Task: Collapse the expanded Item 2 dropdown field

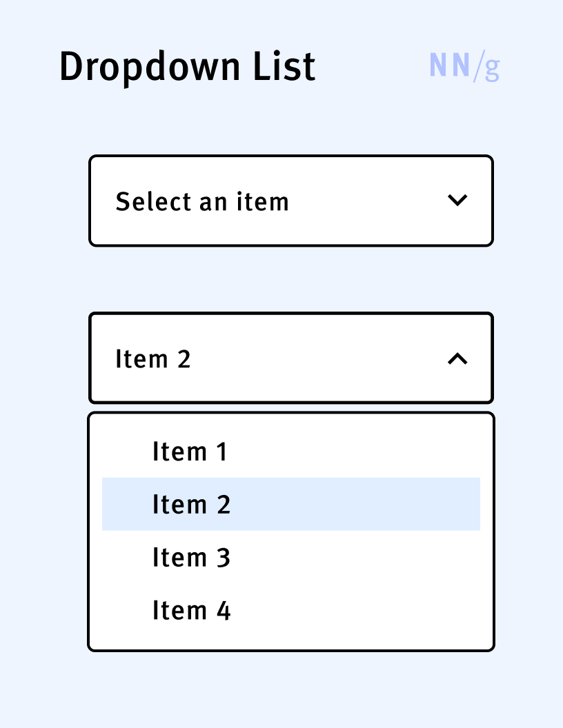Action: coord(290,358)
